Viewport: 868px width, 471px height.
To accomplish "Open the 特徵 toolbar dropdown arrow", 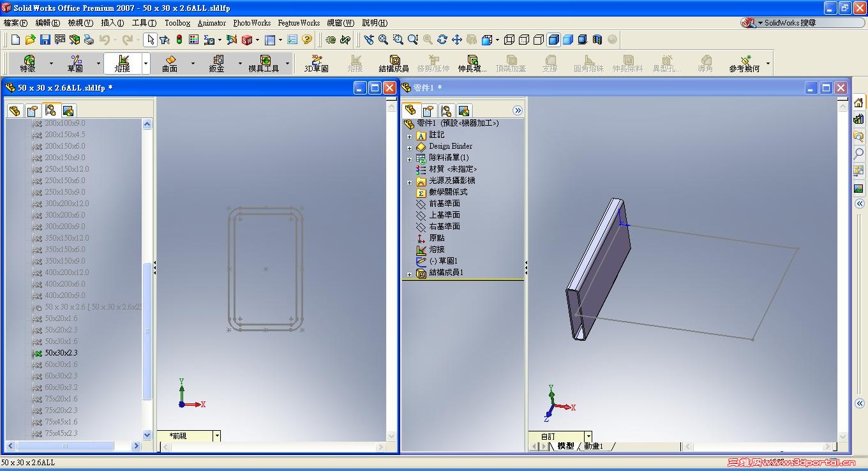I will (x=51, y=64).
